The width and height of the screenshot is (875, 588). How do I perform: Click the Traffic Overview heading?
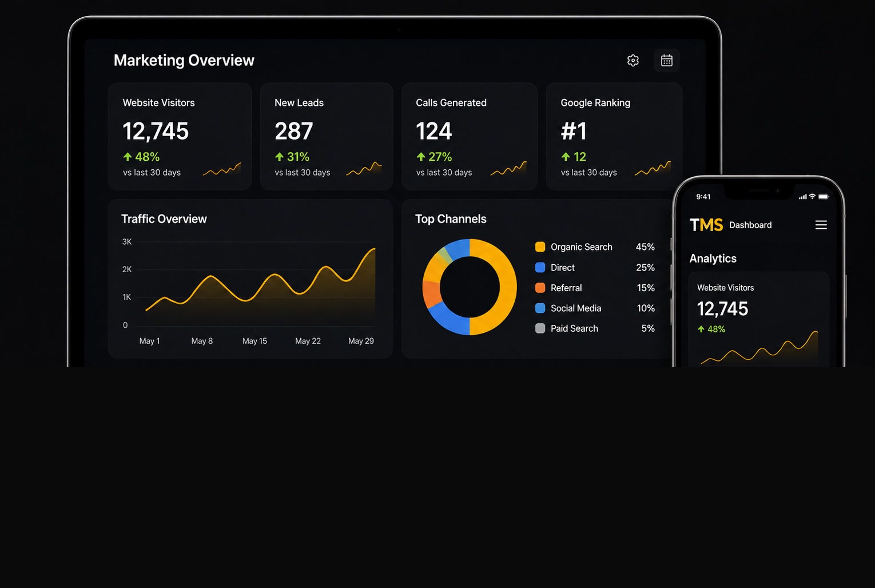coord(164,219)
